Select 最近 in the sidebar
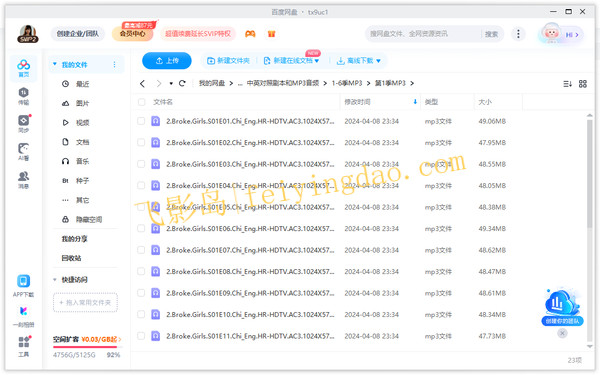600x375 pixels. (82, 84)
